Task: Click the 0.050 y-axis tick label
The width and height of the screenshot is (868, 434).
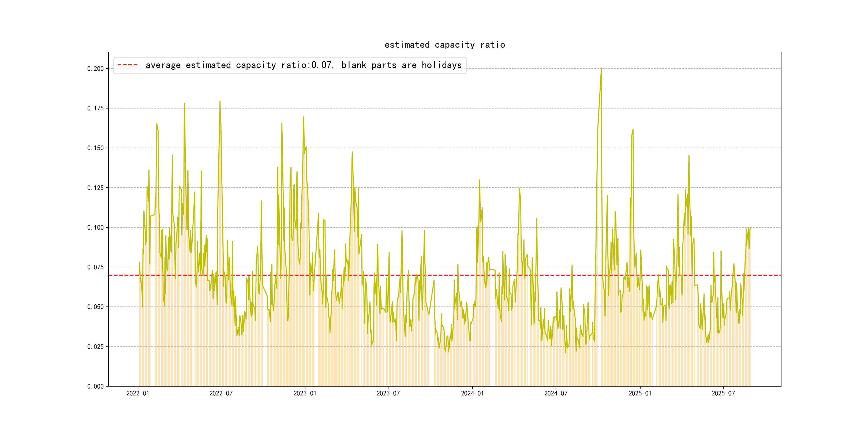Action: [95, 307]
